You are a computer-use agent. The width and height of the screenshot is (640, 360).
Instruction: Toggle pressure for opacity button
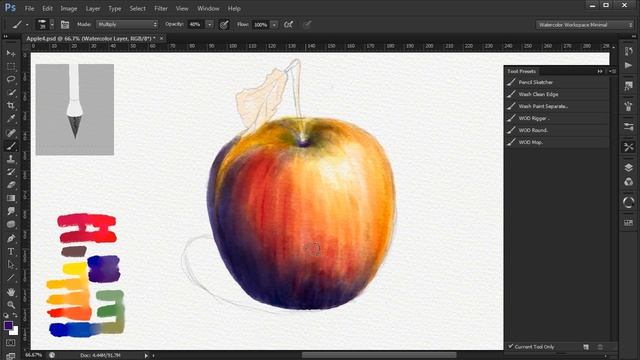point(224,24)
